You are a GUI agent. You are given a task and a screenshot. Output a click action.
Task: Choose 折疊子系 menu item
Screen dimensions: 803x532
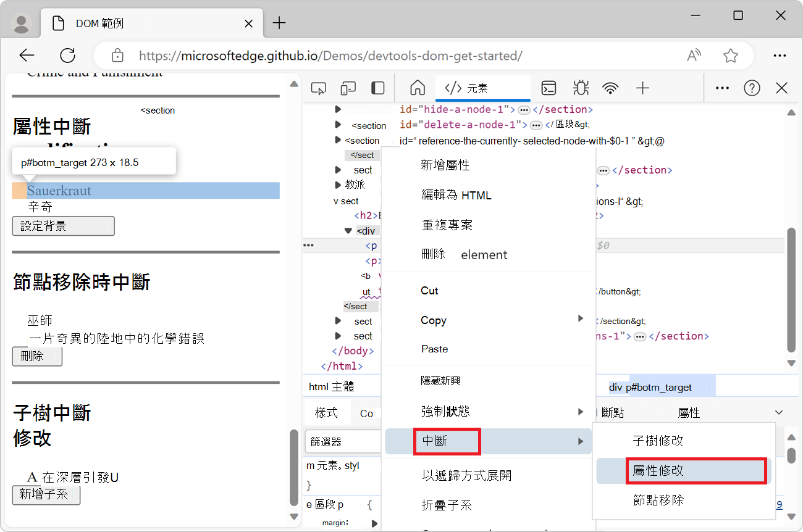pyautogui.click(x=489, y=505)
